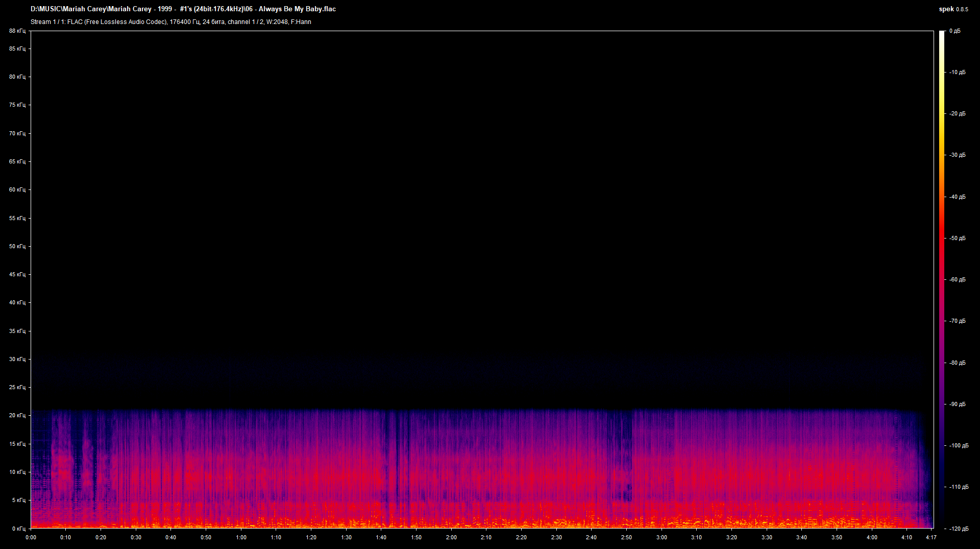Viewport: 980px width, 549px height.
Task: Click the spectrogram display area
Action: [x=482, y=279]
